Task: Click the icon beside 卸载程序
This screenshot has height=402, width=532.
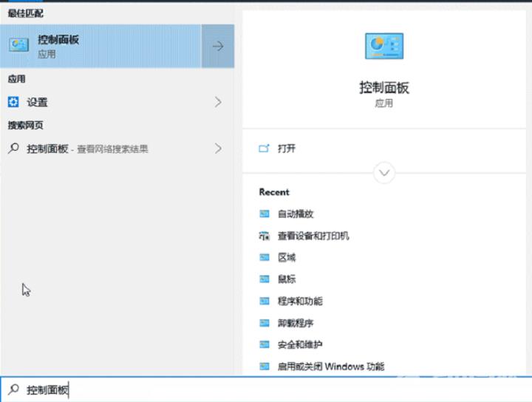Action: pos(265,323)
